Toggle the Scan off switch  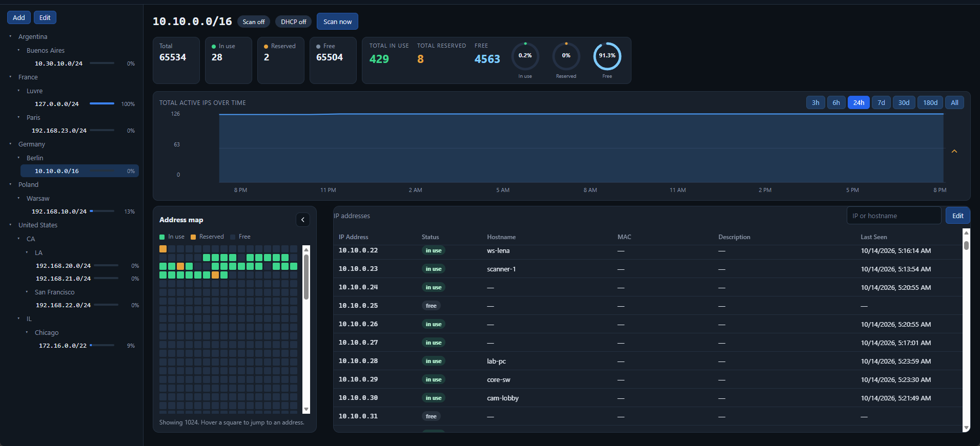[254, 22]
